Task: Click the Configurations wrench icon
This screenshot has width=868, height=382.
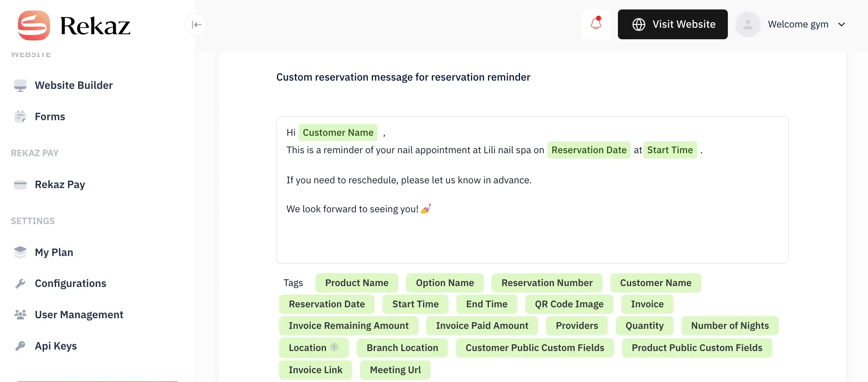Action: [20, 283]
